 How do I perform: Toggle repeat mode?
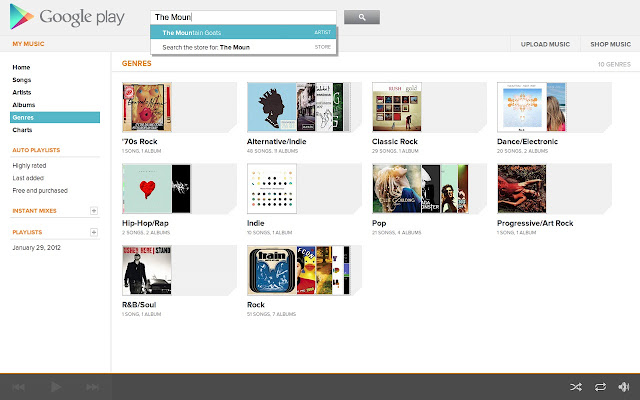pyautogui.click(x=600, y=387)
